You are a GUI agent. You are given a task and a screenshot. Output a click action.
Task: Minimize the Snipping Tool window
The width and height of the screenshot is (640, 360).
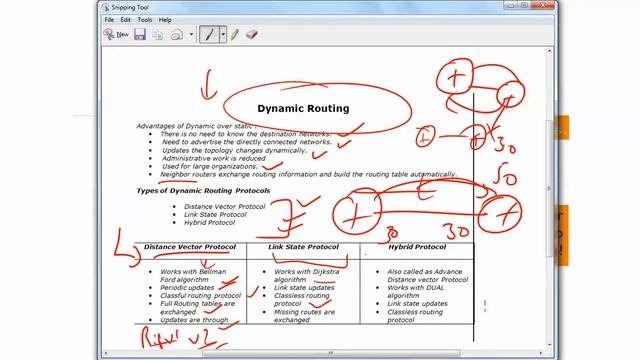[x=510, y=5]
